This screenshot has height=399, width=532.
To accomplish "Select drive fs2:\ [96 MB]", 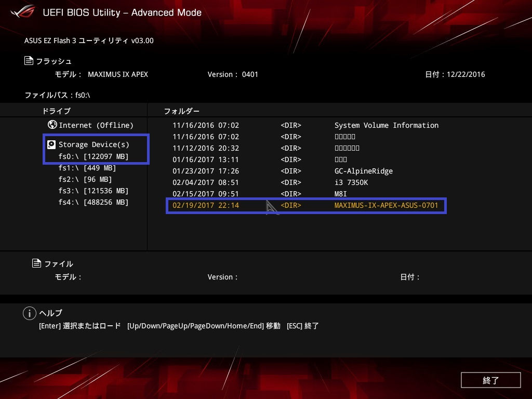I will [x=85, y=179].
